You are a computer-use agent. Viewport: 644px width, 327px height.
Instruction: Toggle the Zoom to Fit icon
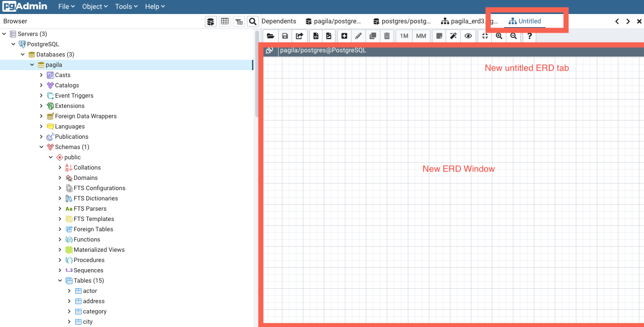pos(484,36)
